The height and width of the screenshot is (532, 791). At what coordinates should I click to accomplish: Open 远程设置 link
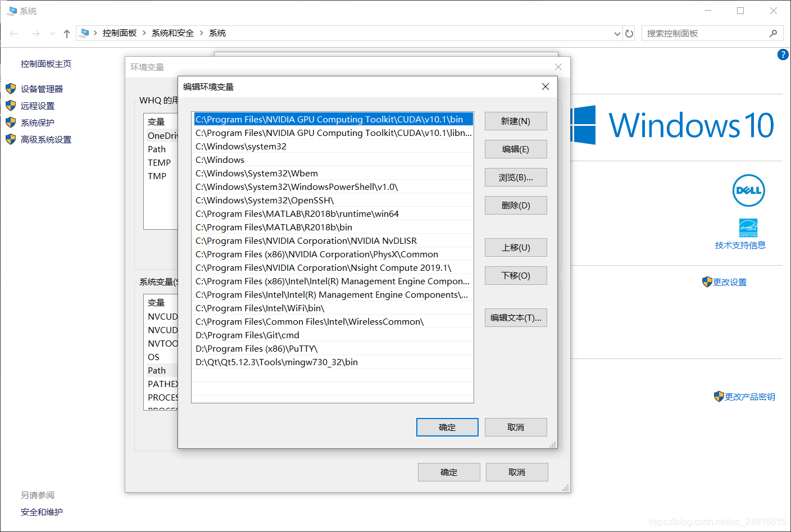38,106
